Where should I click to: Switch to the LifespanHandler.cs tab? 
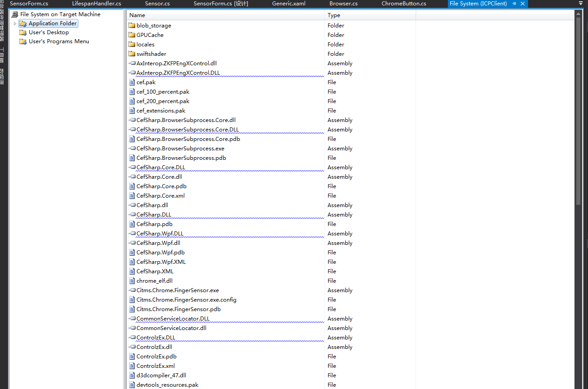pos(96,4)
